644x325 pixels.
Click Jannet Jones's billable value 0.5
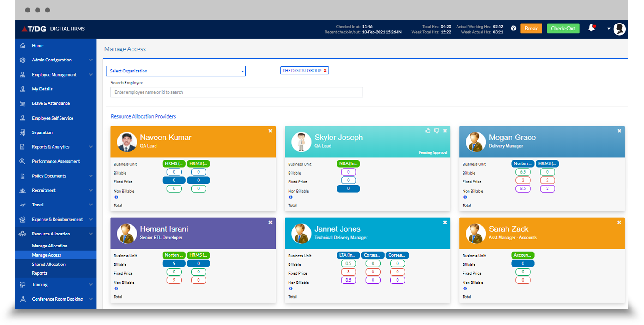pos(349,264)
